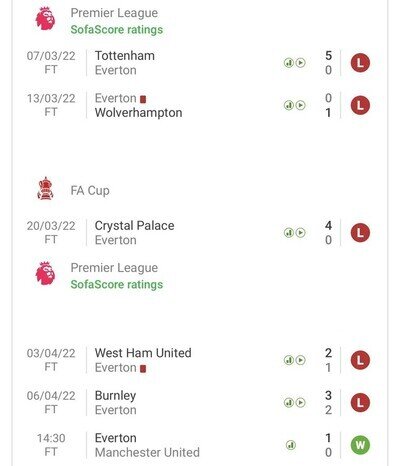400x466 pixels.
Task: Open the FA Cup competition header
Action: pyautogui.click(x=90, y=191)
